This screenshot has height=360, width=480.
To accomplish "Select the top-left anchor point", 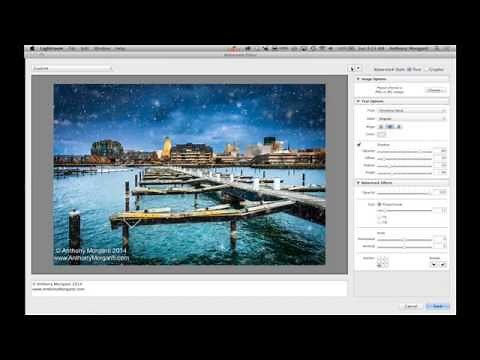I will tap(379, 258).
